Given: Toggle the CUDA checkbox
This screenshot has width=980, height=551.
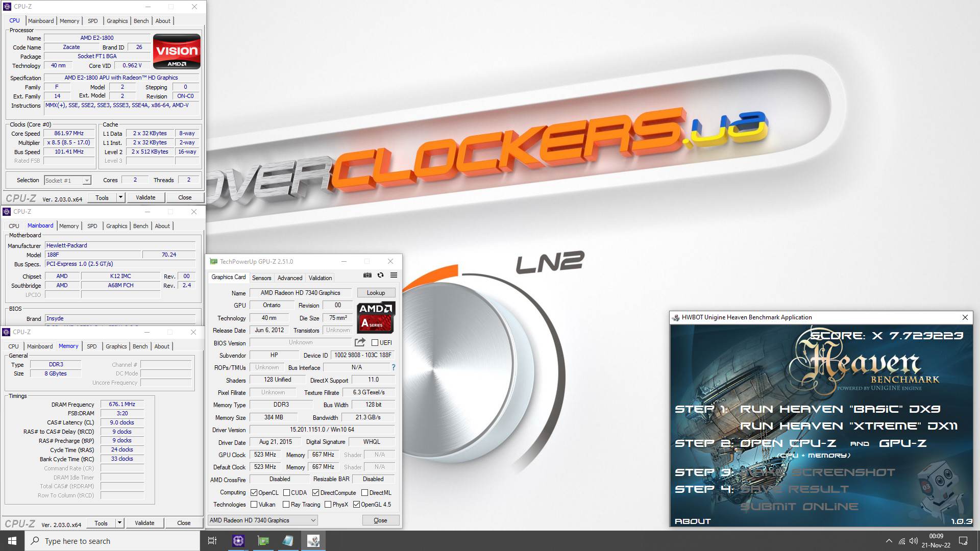Looking at the screenshot, I should [x=286, y=493].
